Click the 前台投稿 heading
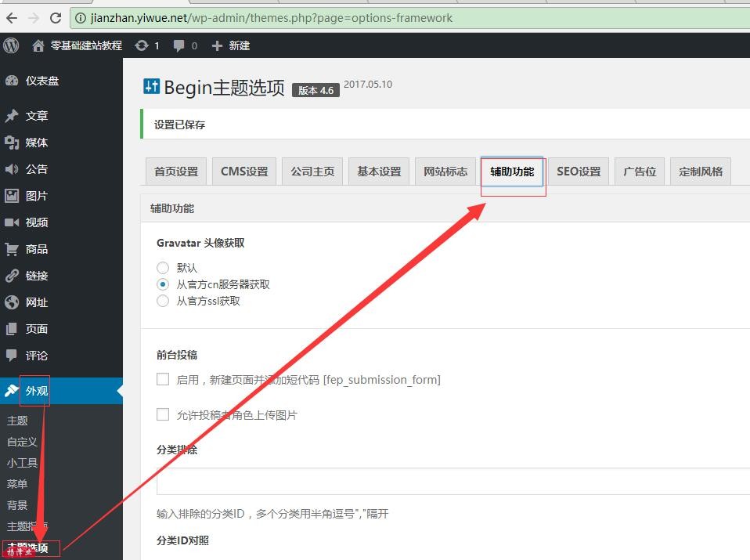The height and width of the screenshot is (560, 750). (177, 355)
